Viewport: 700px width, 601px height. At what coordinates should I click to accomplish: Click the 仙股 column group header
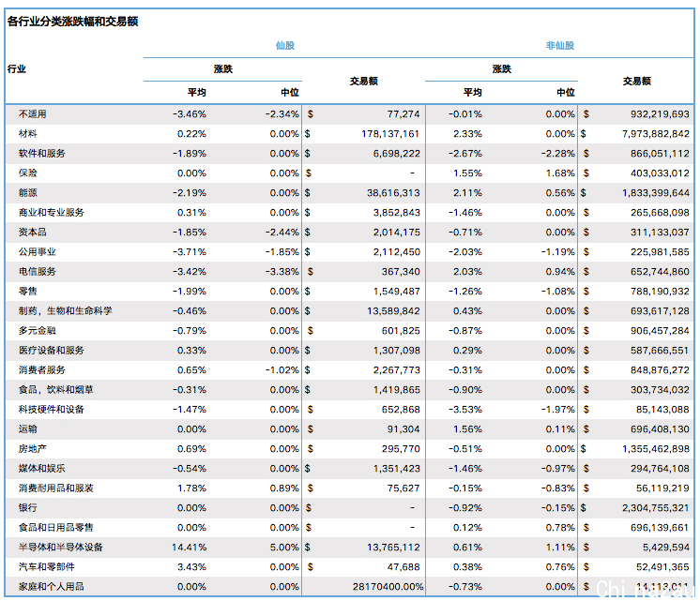point(285,46)
